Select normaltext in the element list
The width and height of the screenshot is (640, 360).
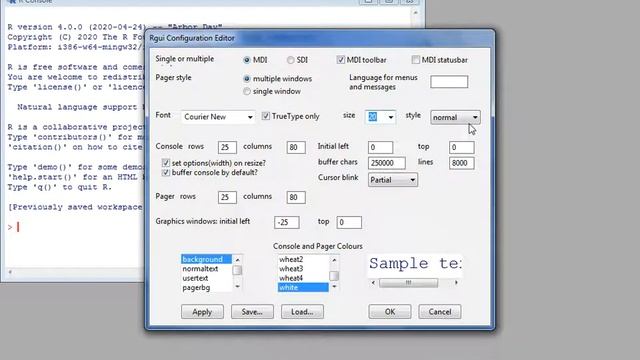point(207,269)
